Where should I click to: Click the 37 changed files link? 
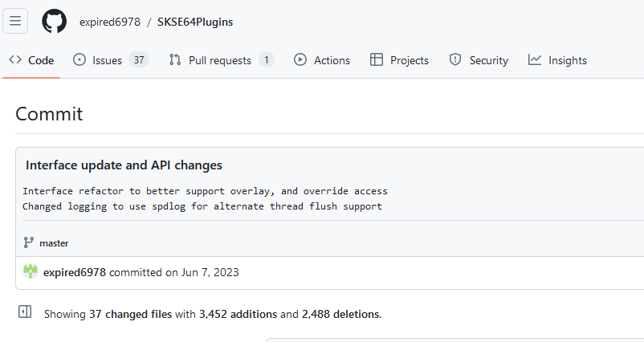pos(130,314)
